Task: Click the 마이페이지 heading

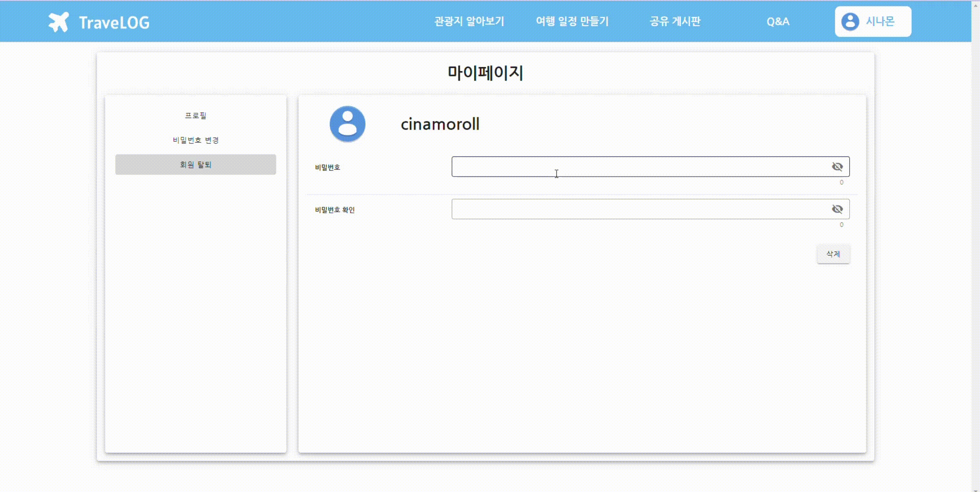Action: (485, 73)
